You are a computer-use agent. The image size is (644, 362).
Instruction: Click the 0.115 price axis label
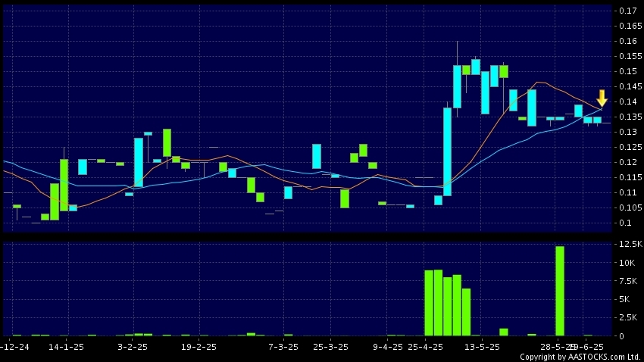[630, 177]
